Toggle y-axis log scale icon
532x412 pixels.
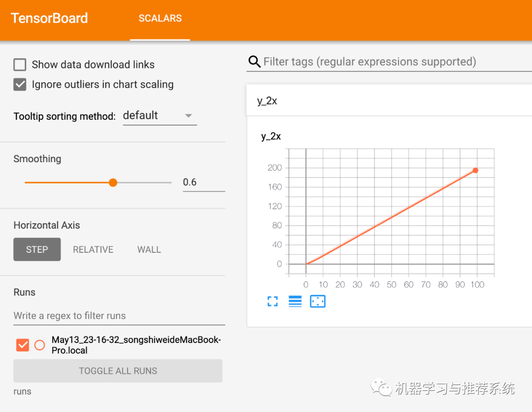295,302
